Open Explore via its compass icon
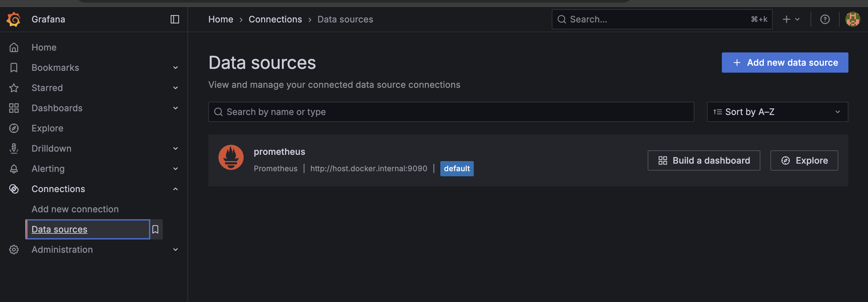 (x=14, y=128)
